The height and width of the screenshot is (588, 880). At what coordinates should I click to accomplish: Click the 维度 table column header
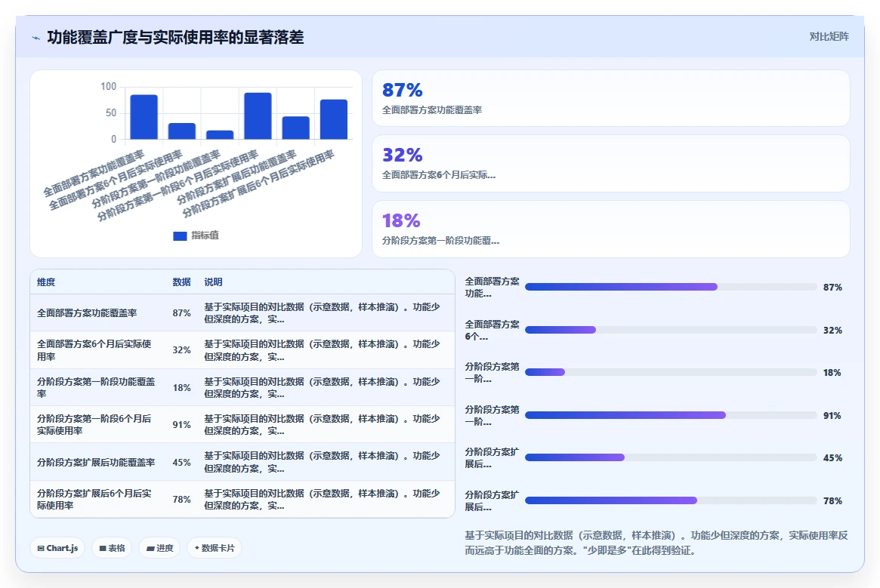[x=46, y=282]
